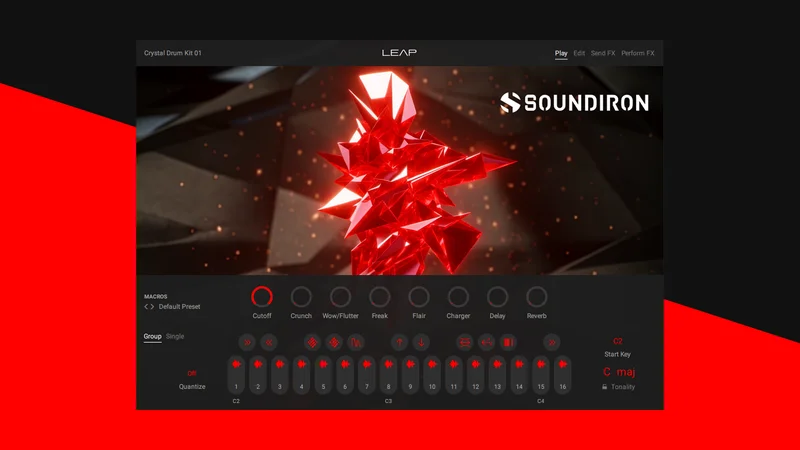Open the Crystal Drum Kit 01 preset name

(173, 53)
